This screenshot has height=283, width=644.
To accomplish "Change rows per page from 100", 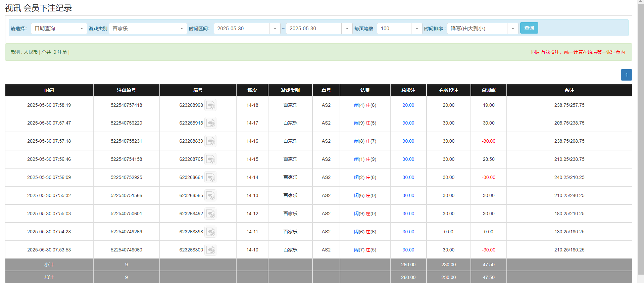I will [416, 29].
